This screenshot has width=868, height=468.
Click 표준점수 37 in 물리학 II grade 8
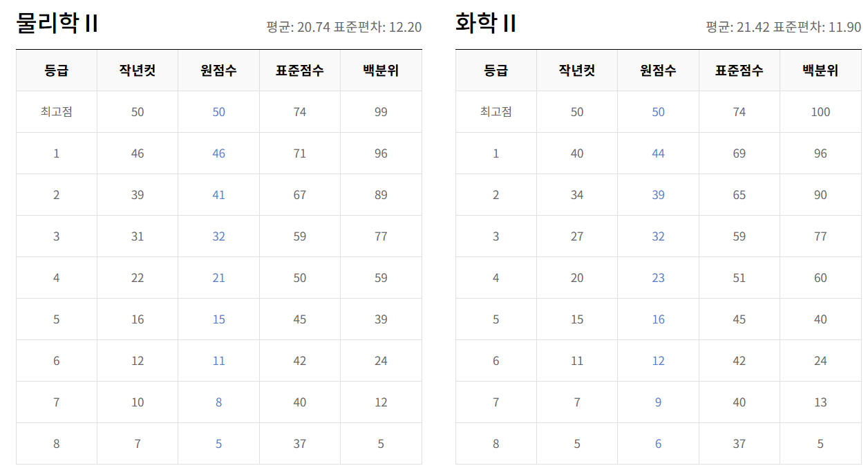300,444
